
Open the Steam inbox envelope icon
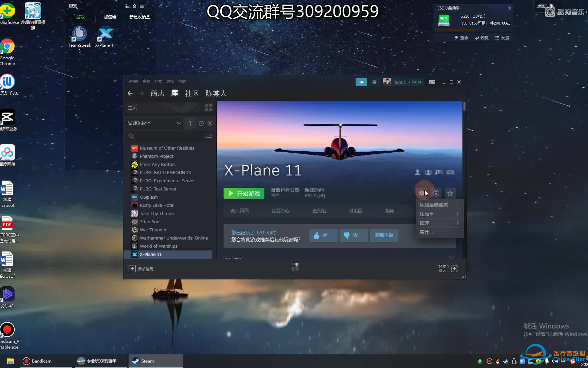point(374,82)
